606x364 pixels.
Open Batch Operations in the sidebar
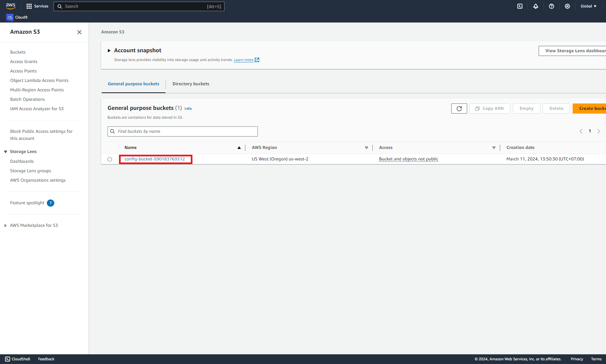[27, 99]
